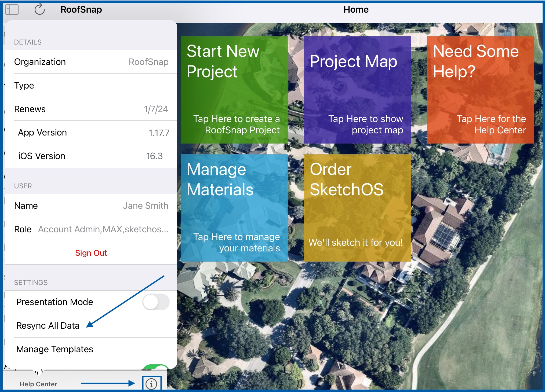Tap the Role row
The height and width of the screenshot is (392, 545).
coord(91,229)
